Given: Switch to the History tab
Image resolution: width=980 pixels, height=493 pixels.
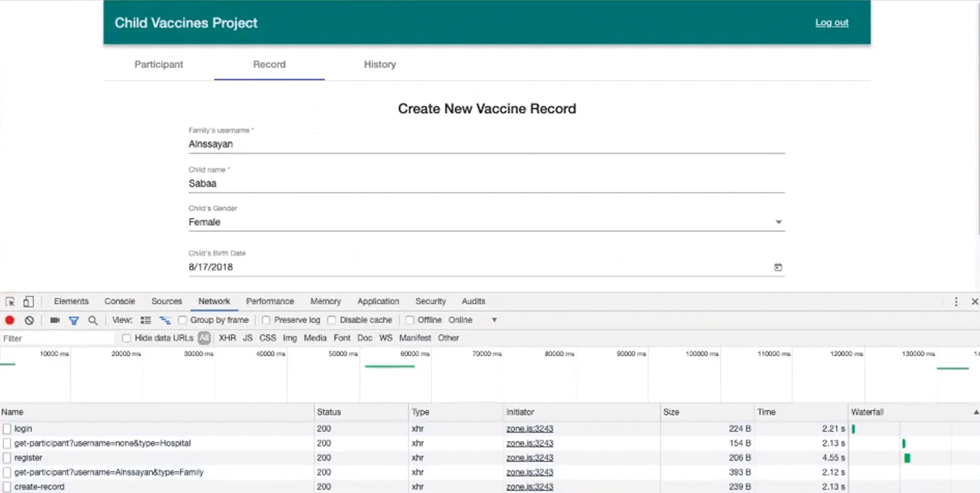Looking at the screenshot, I should (380, 65).
